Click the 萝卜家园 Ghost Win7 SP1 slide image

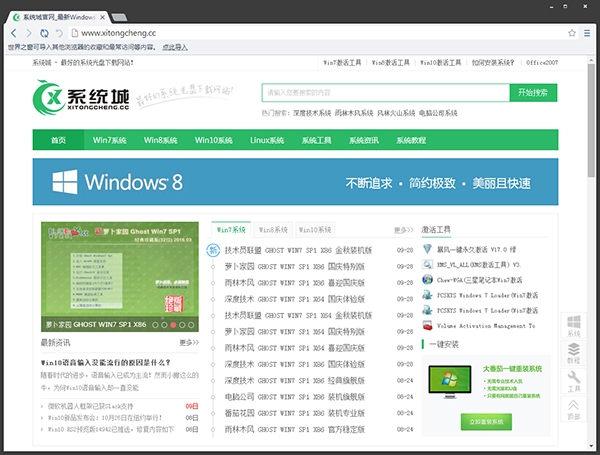[x=120, y=276]
